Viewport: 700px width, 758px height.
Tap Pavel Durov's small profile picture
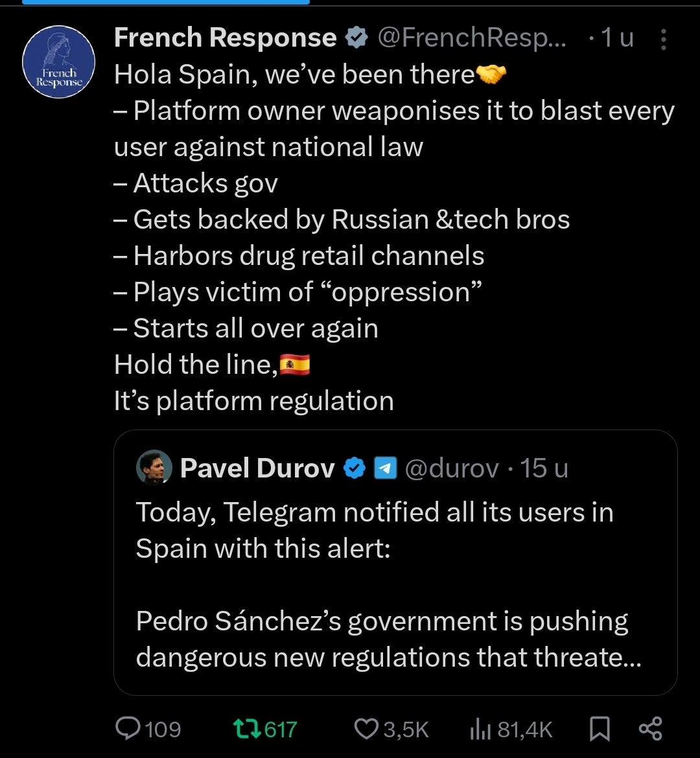click(x=154, y=468)
